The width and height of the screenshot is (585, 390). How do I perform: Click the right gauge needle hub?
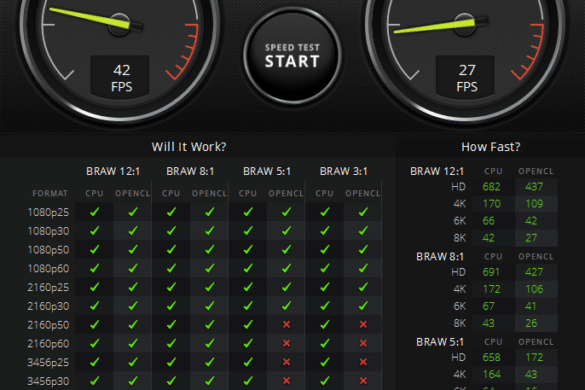coord(464,25)
